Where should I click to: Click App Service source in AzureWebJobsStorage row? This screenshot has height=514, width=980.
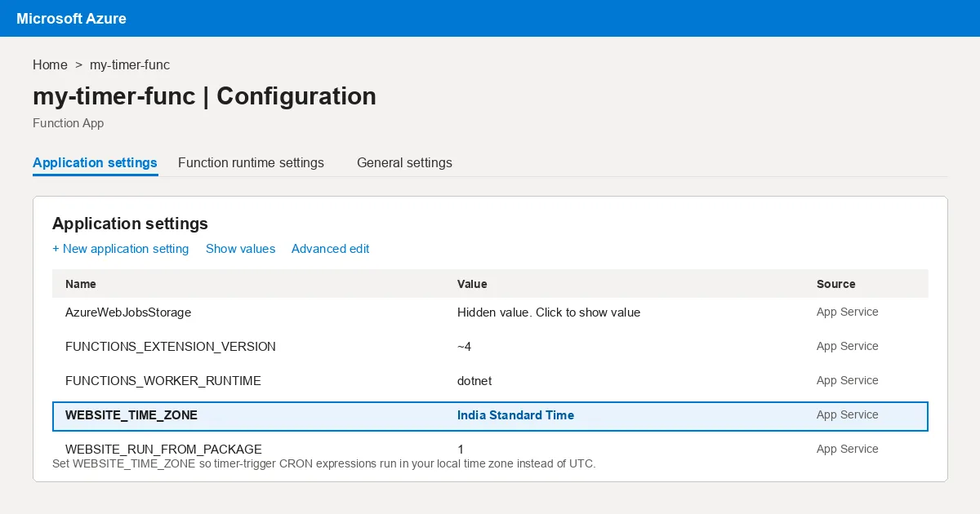(847, 312)
